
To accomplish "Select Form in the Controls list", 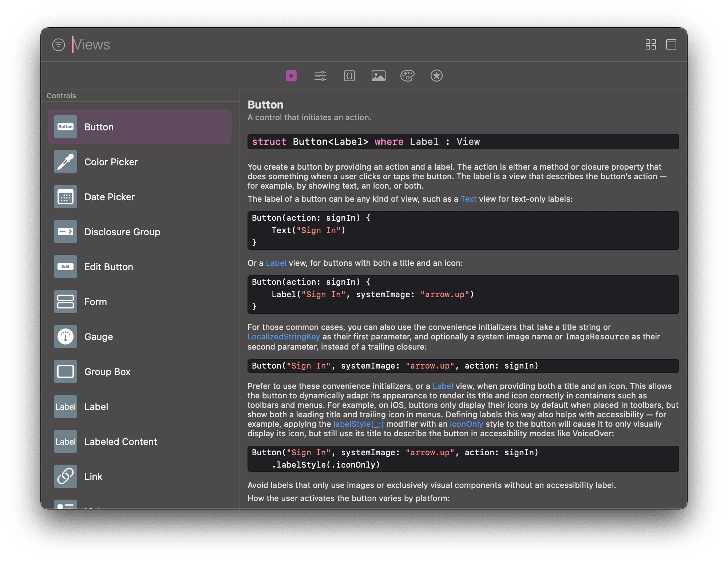I will tap(140, 302).
